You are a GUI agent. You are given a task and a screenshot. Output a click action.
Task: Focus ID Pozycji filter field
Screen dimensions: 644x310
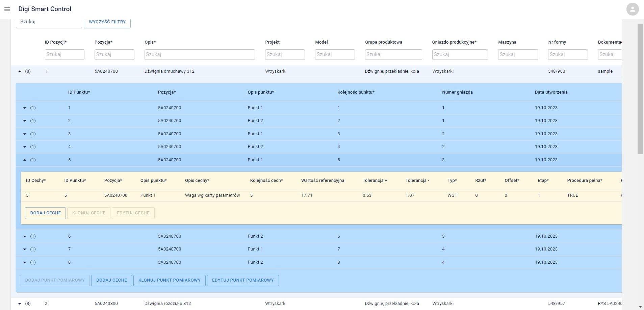(65, 54)
